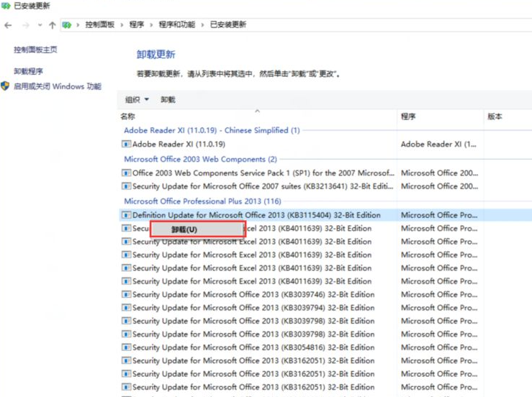Image resolution: width=532 pixels, height=397 pixels.
Task: Click shield icon beside Windows 功能 link
Action: (5, 86)
